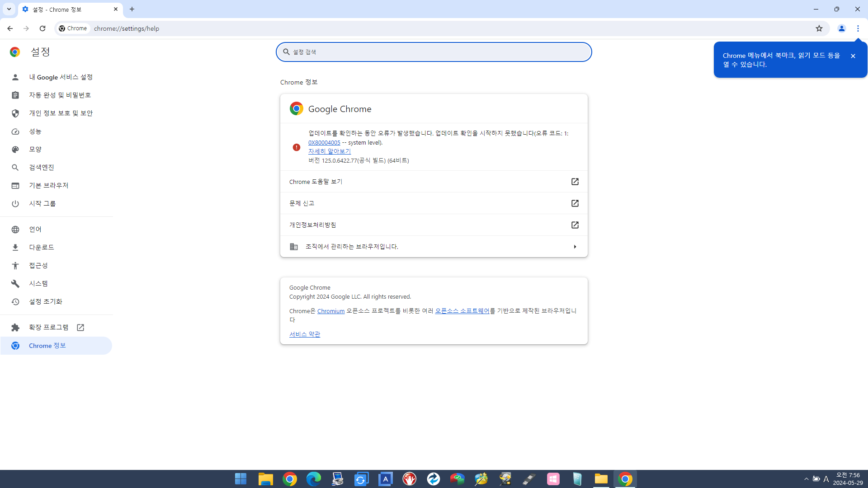Show hidden system tray icons
Screen dimensions: 868x488
[x=806, y=479]
